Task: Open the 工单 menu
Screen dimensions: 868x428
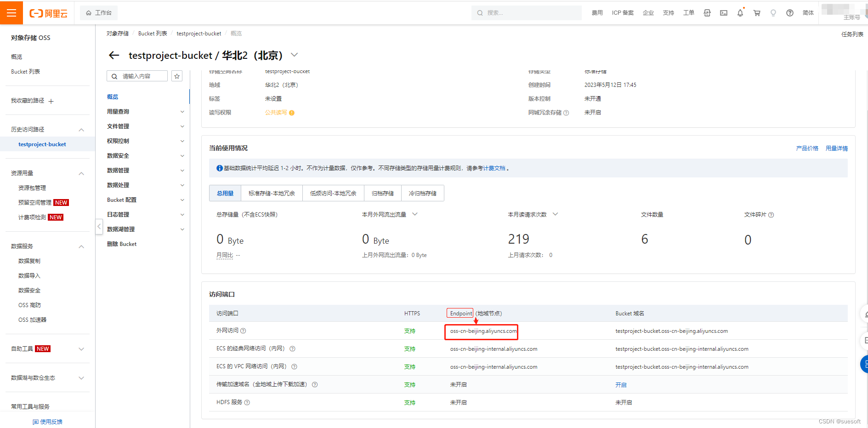Action: (x=689, y=13)
